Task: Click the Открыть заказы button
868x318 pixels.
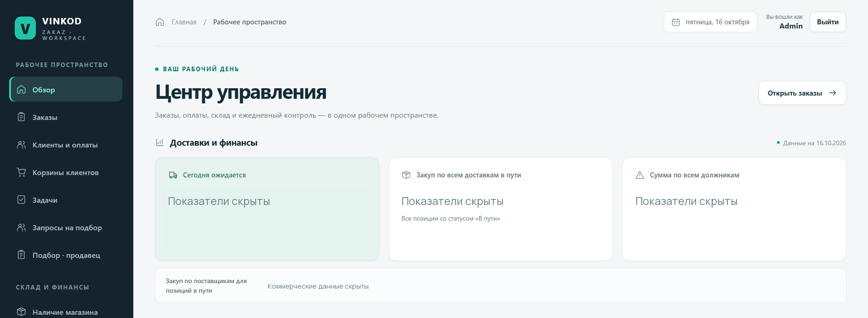Action: click(x=802, y=93)
